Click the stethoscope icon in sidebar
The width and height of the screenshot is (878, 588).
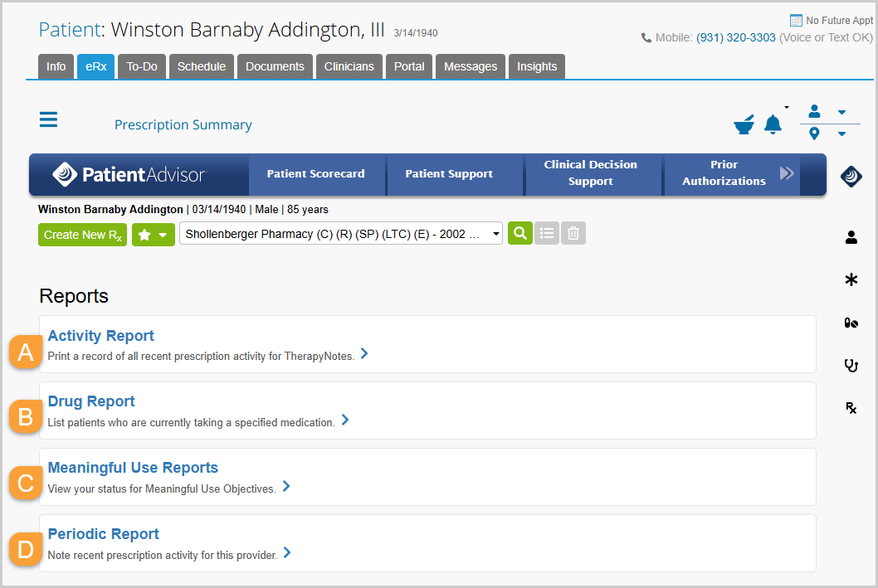tap(851, 366)
